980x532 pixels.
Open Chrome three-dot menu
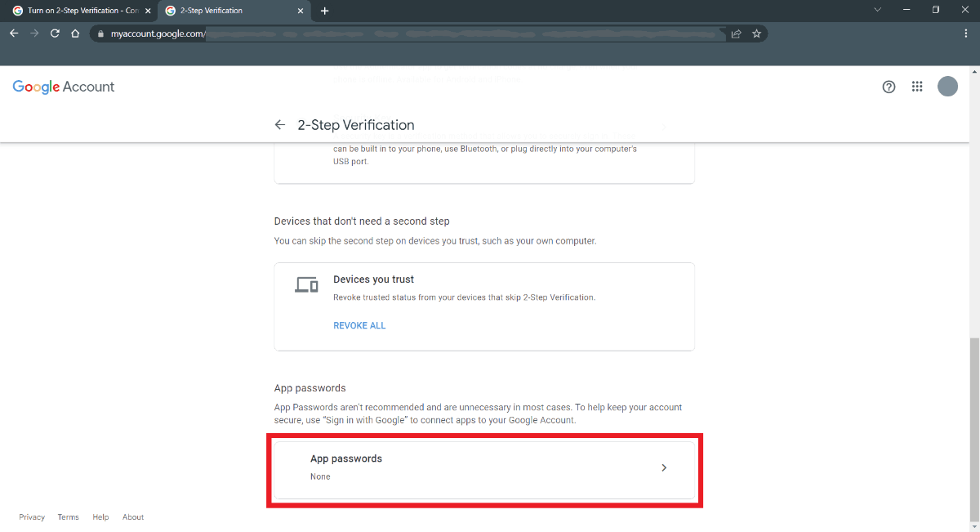pyautogui.click(x=966, y=34)
